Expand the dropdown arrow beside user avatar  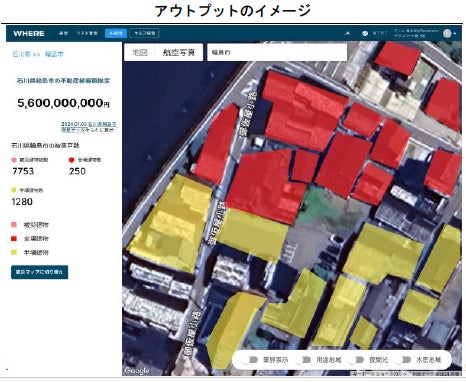point(455,34)
